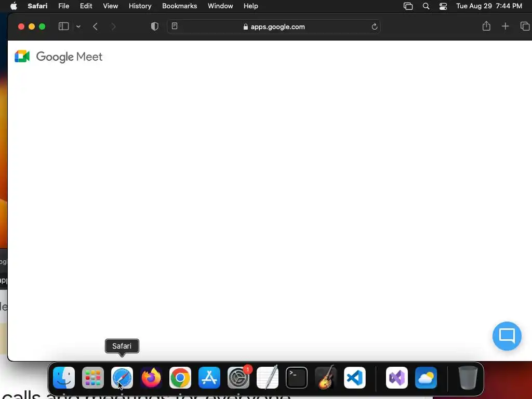
Task: Open the Apple menu
Action: coord(14,6)
